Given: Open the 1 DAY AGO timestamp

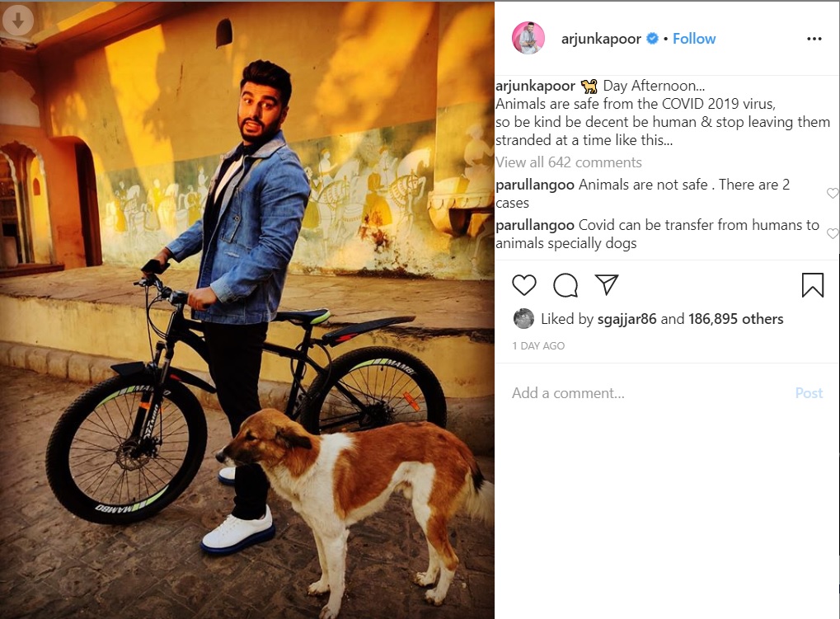Looking at the screenshot, I should pos(537,346).
